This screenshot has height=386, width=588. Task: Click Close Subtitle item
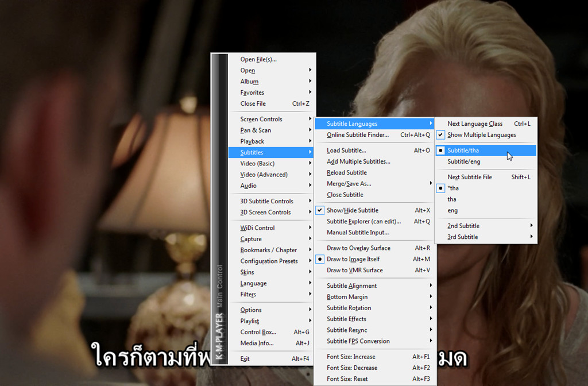point(374,195)
